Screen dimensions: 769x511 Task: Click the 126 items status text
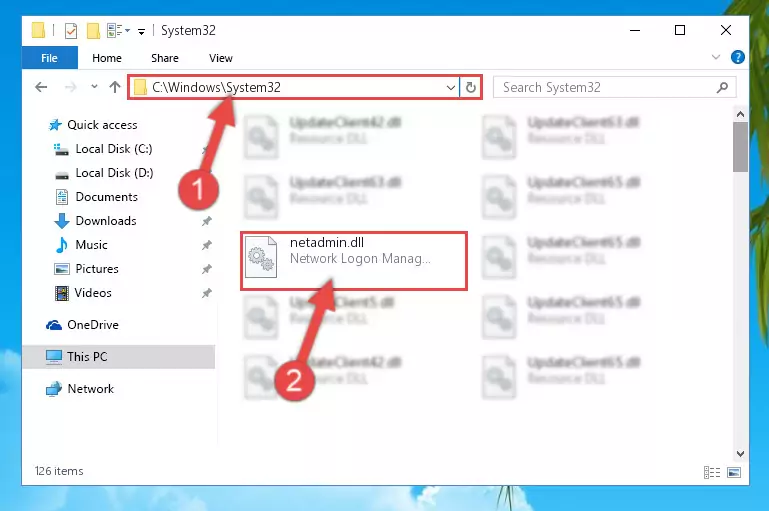pyautogui.click(x=59, y=471)
